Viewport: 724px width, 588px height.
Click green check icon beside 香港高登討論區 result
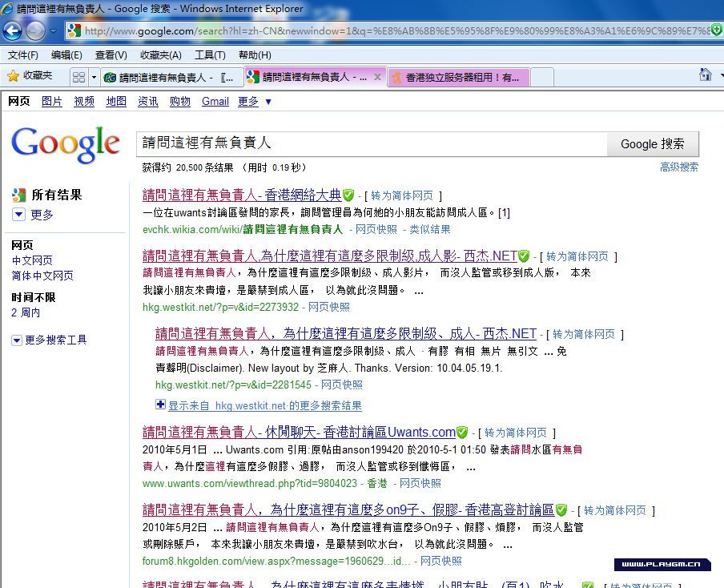pos(561,510)
